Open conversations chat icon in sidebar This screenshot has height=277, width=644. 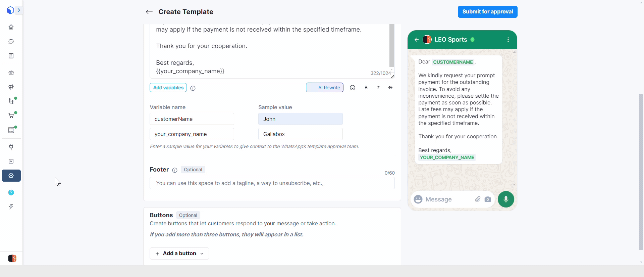pos(11,41)
